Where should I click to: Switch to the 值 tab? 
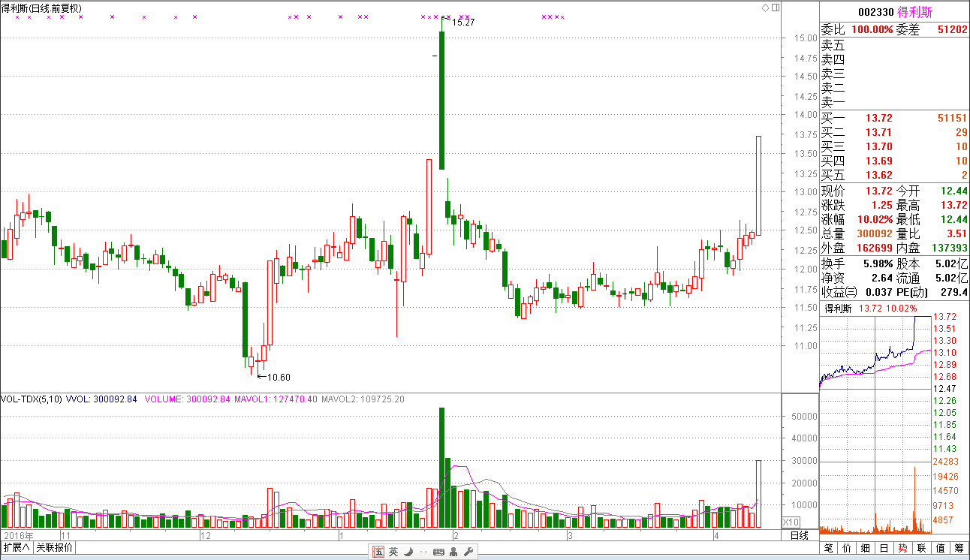[941, 548]
